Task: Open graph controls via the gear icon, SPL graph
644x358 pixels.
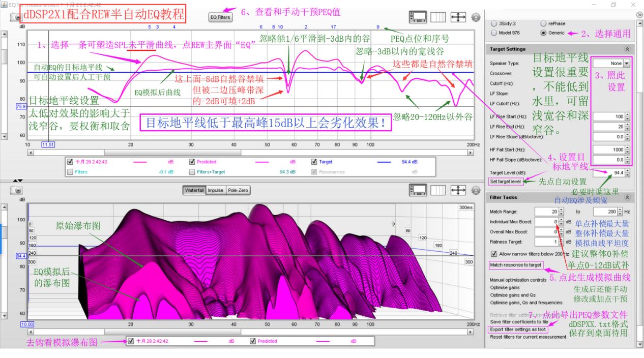Action: coord(475,16)
